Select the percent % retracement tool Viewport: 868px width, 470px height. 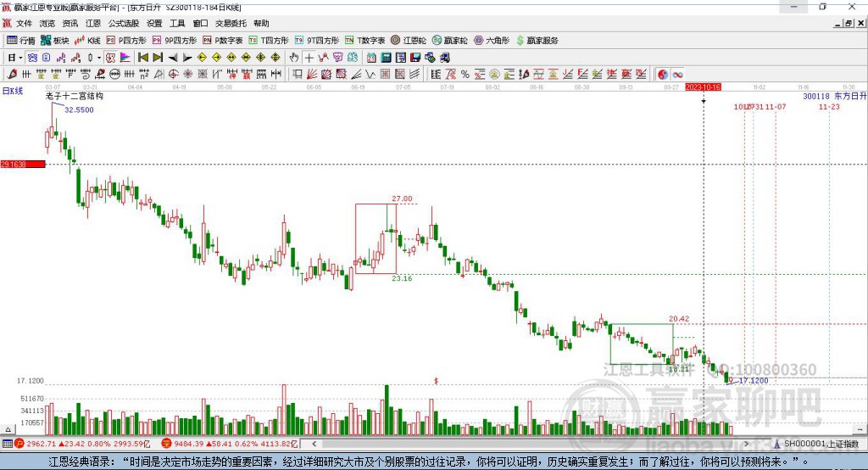(465, 75)
